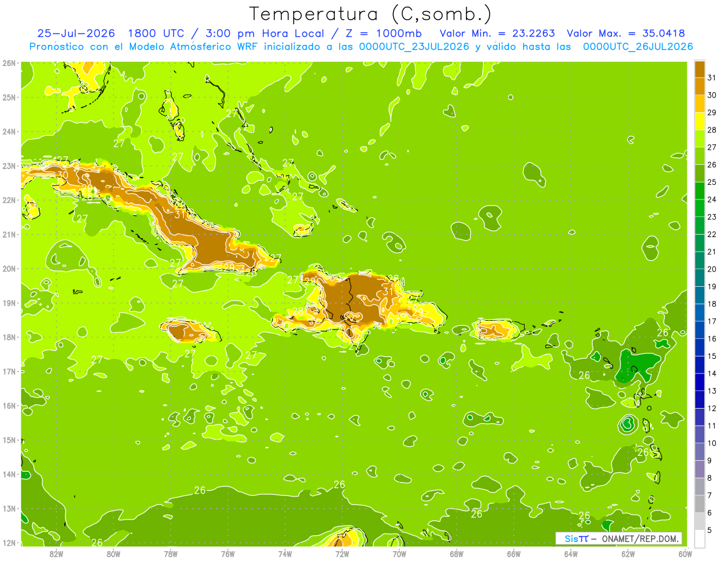Click the 'ONAMET/REP.DOM.' credit label
The image size is (728, 562).
coord(641,538)
